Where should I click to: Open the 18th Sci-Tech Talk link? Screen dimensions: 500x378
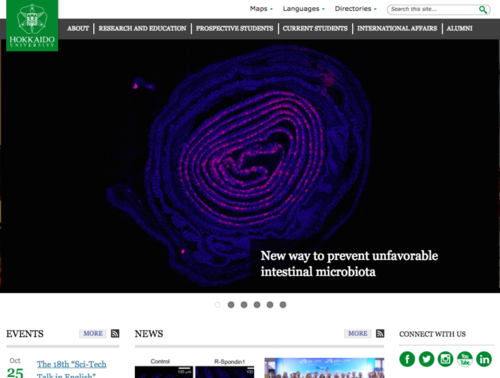pyautogui.click(x=71, y=369)
